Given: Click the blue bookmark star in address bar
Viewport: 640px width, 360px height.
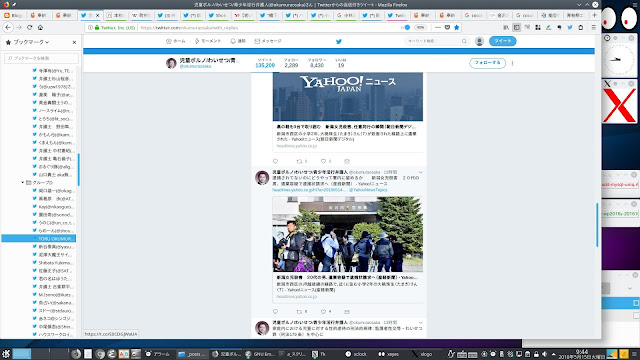Looking at the screenshot, I should point(457,27).
